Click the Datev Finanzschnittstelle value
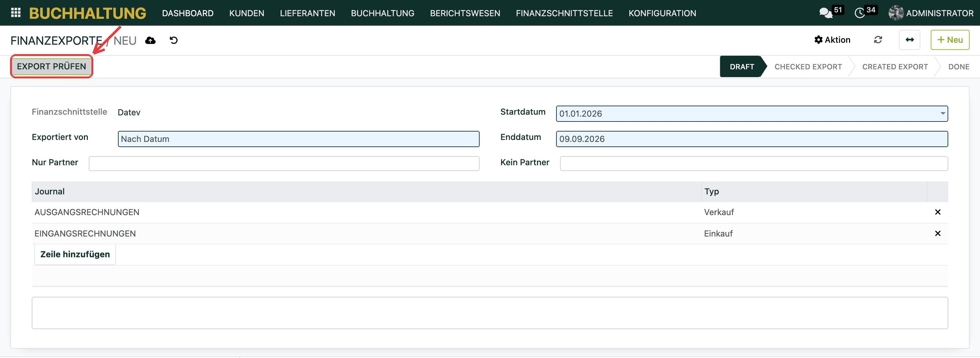The height and width of the screenshot is (358, 980). click(x=129, y=113)
